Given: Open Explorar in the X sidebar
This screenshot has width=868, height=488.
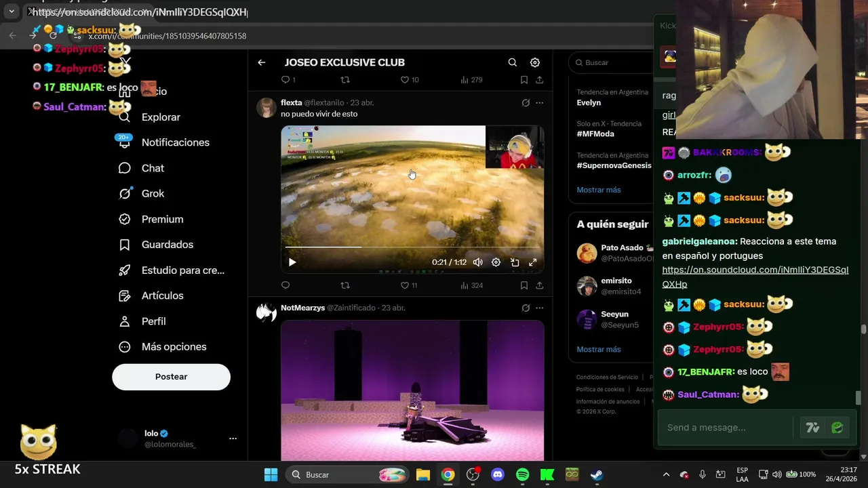Looking at the screenshot, I should pyautogui.click(x=150, y=117).
